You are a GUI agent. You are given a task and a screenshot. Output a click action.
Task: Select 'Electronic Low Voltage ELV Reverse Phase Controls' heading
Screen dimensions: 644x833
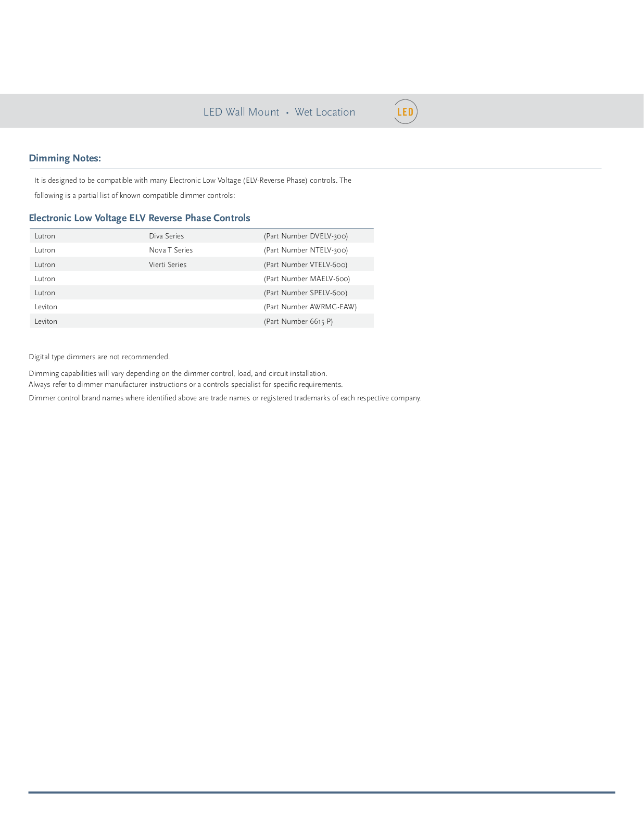[x=140, y=218]
